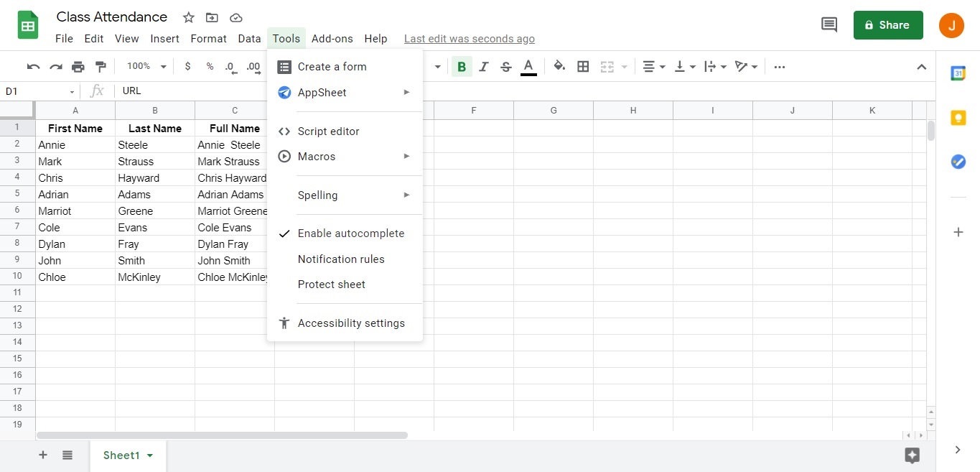Click the green Share button

click(887, 25)
